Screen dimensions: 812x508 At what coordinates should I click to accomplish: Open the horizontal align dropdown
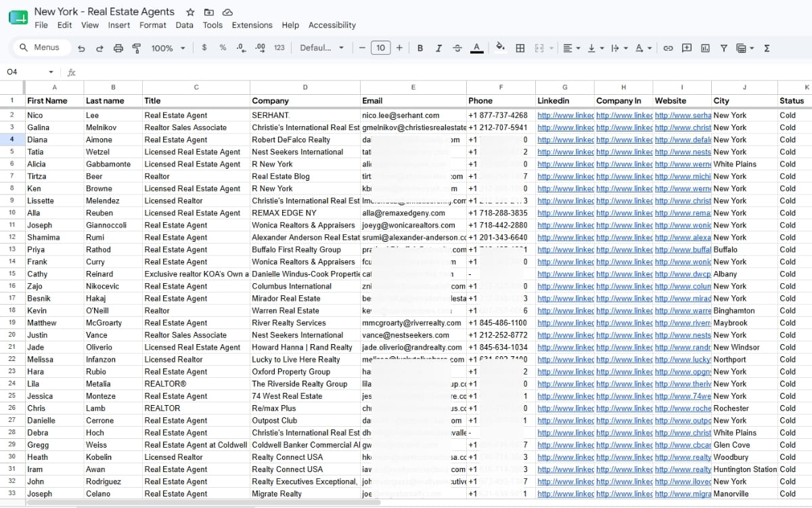[572, 48]
